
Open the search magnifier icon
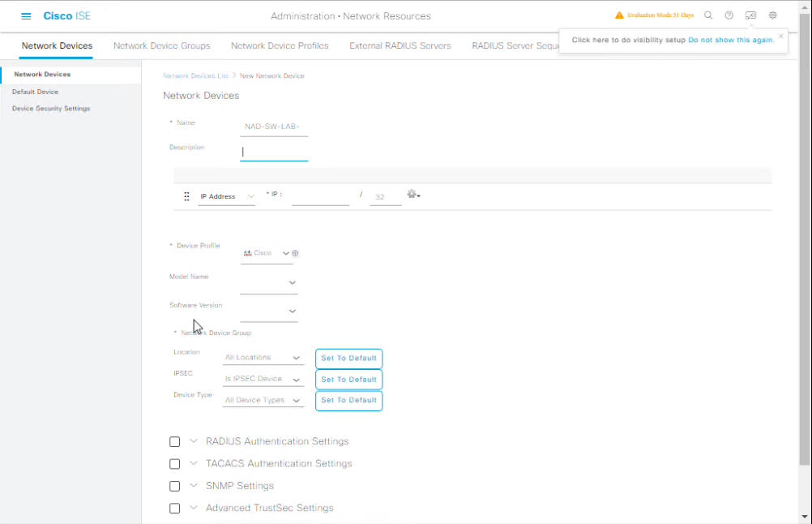point(708,15)
